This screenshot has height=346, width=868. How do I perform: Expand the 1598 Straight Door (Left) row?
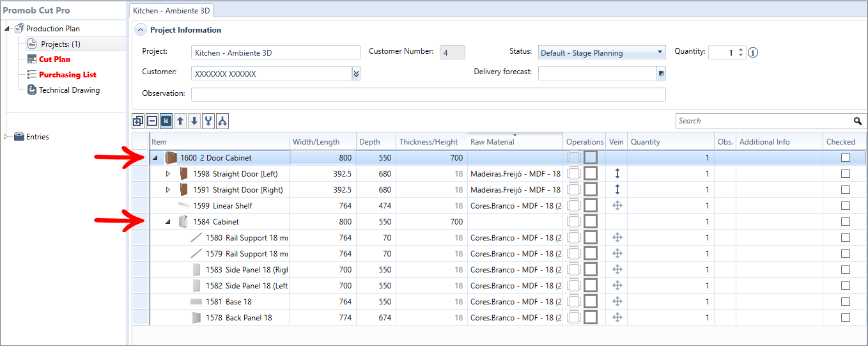[168, 174]
